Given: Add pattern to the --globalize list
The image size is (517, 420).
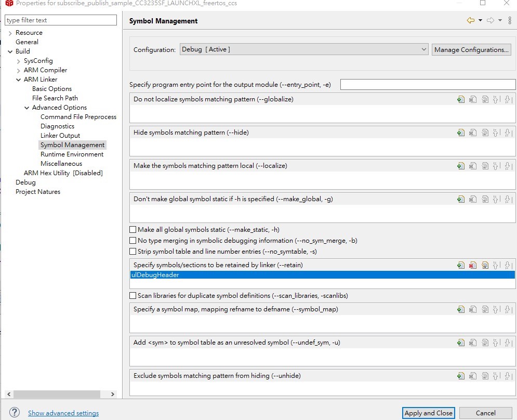Looking at the screenshot, I should click(461, 99).
